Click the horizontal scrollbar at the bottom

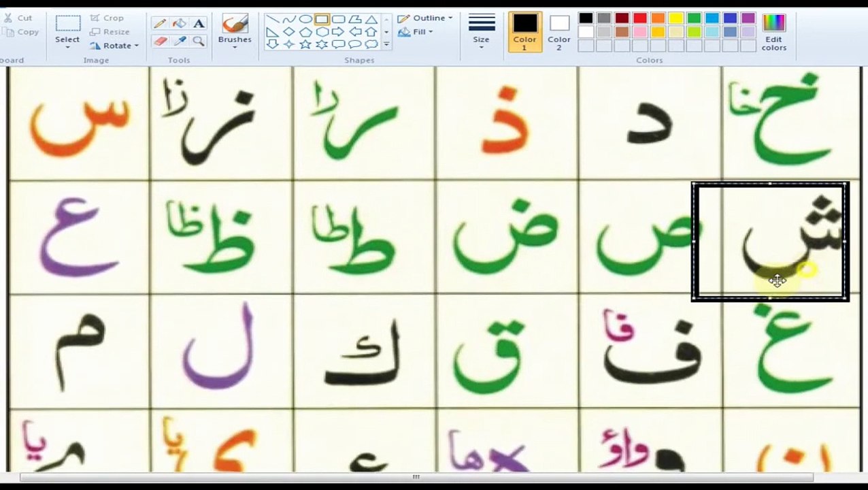tap(416, 477)
